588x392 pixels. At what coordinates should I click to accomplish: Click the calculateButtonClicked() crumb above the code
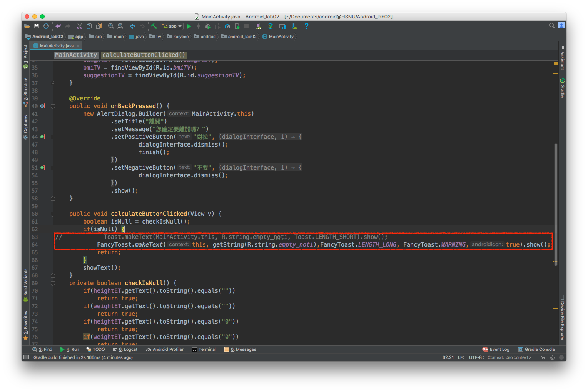[144, 55]
